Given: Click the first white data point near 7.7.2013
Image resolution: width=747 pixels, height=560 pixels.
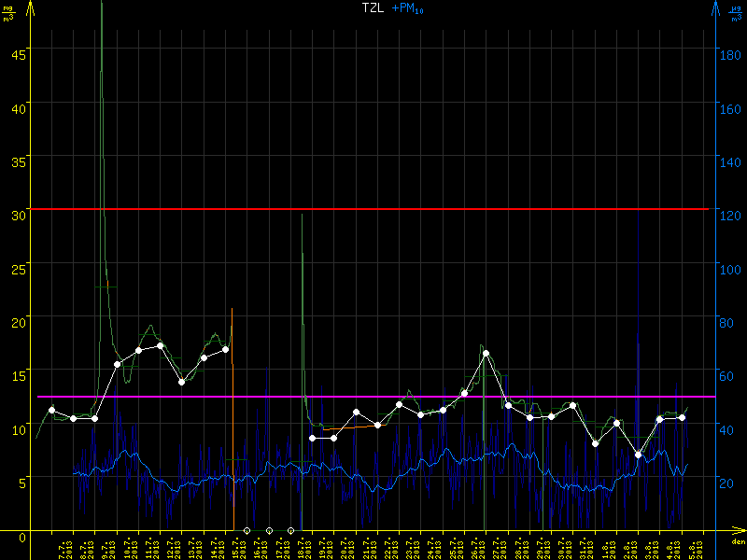Looking at the screenshot, I should pos(51,410).
